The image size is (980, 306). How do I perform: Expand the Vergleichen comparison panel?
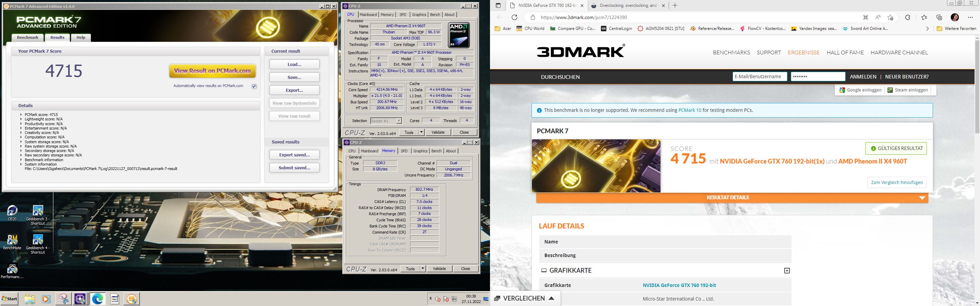pos(524,299)
